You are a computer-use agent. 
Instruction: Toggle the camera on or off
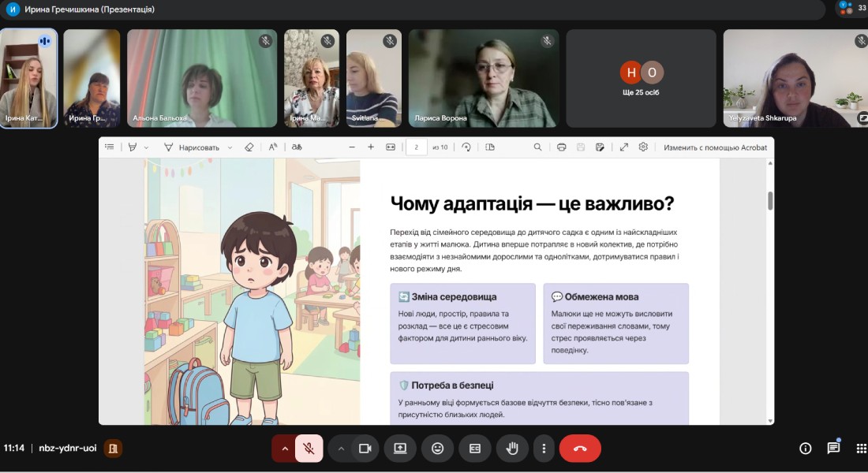click(365, 448)
